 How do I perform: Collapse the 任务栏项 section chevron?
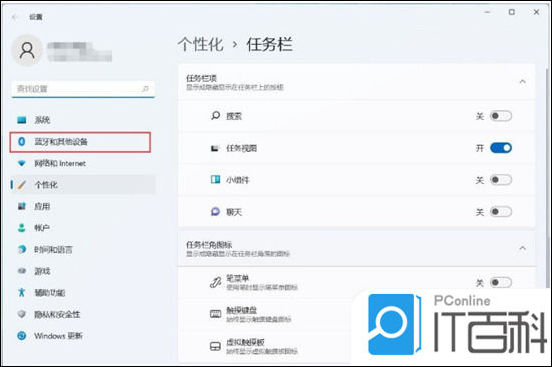pos(522,82)
